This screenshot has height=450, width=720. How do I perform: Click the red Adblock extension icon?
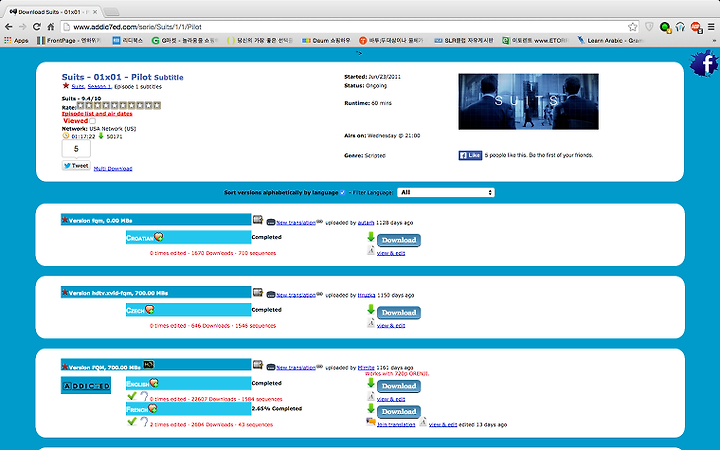click(x=696, y=27)
